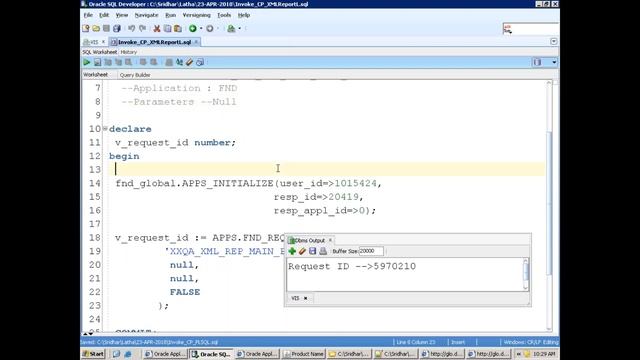Open the Navigate menu
Image resolution: width=640 pixels, height=360 pixels.
(x=147, y=15)
